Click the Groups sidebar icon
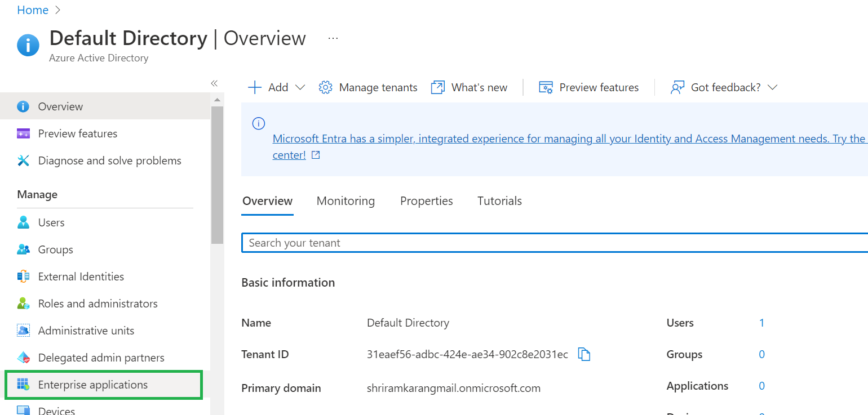The image size is (868, 415). [x=23, y=249]
